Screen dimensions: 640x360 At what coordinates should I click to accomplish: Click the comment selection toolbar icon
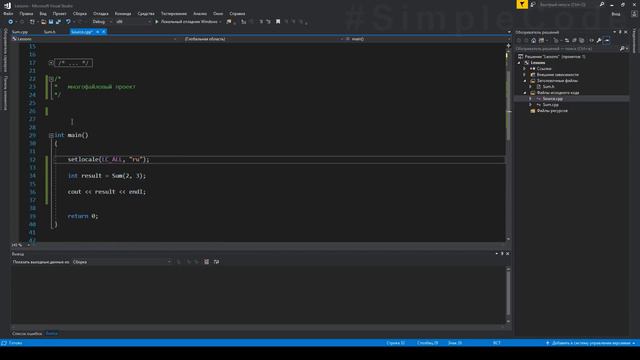[261, 22]
